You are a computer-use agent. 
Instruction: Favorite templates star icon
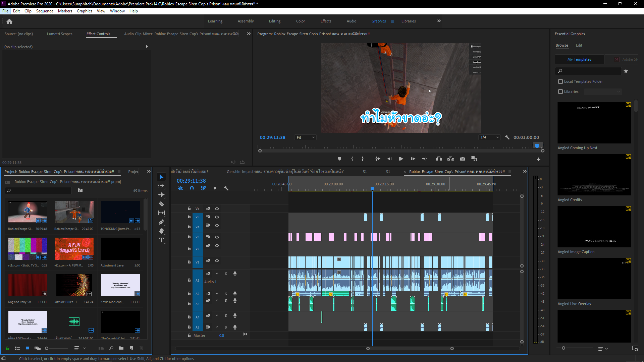(626, 71)
